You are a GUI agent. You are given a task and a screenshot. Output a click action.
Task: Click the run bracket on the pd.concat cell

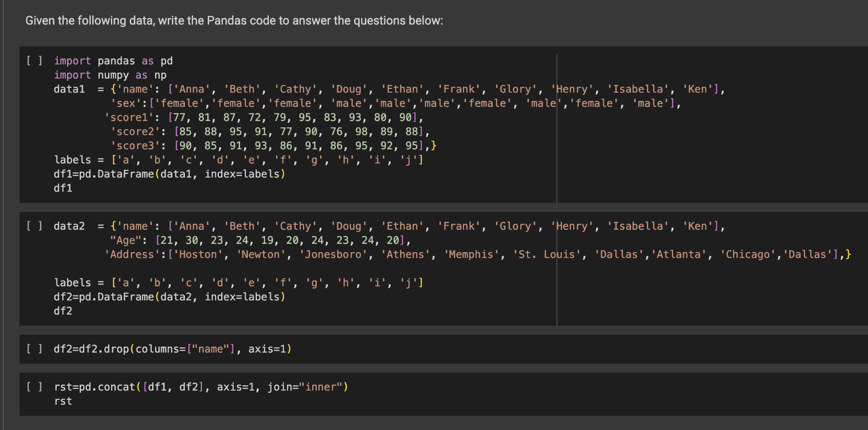pos(34,387)
